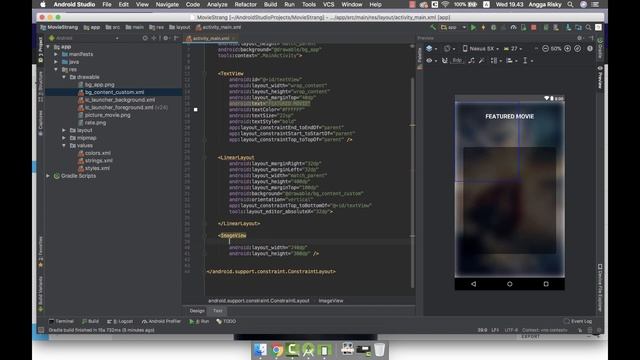Open the align dropdown in preview toolbar
Viewport: 640px width, 360px height.
pyautogui.click(x=511, y=60)
